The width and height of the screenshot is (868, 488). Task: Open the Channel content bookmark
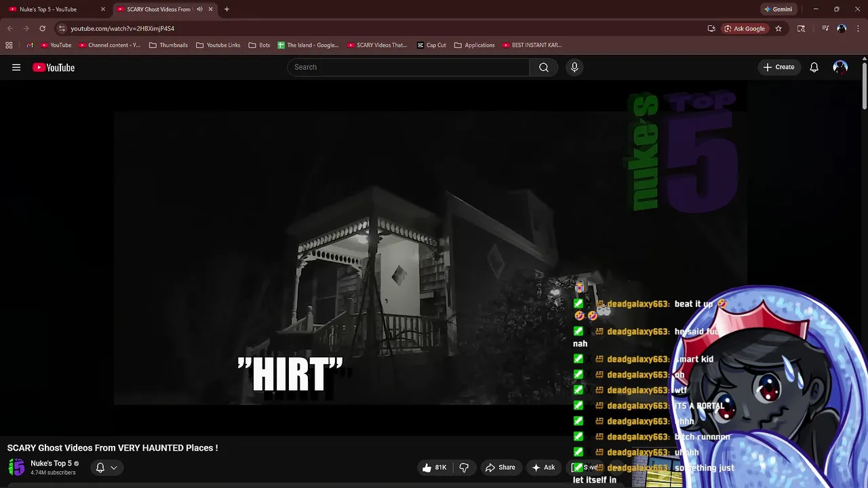(x=110, y=45)
